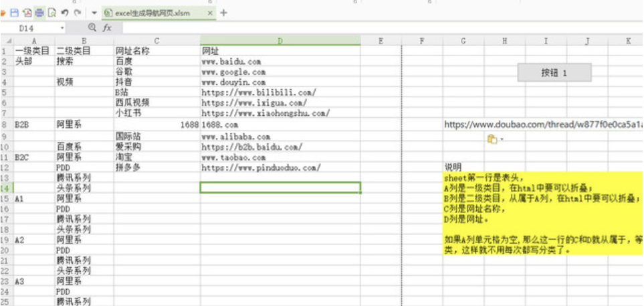This screenshot has width=644, height=306.
Task: Select the ixigua.com URL cell
Action: click(x=280, y=102)
